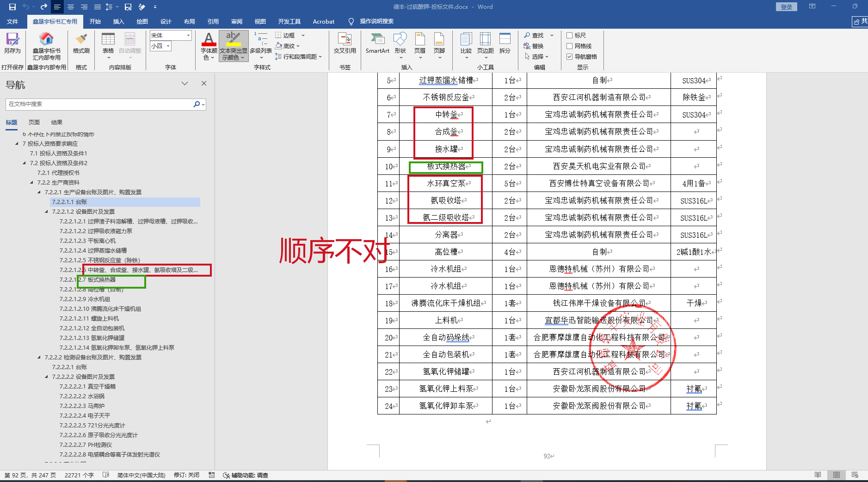Switch to the 开始 Home ribbon tab
This screenshot has height=482, width=868.
(95, 21)
